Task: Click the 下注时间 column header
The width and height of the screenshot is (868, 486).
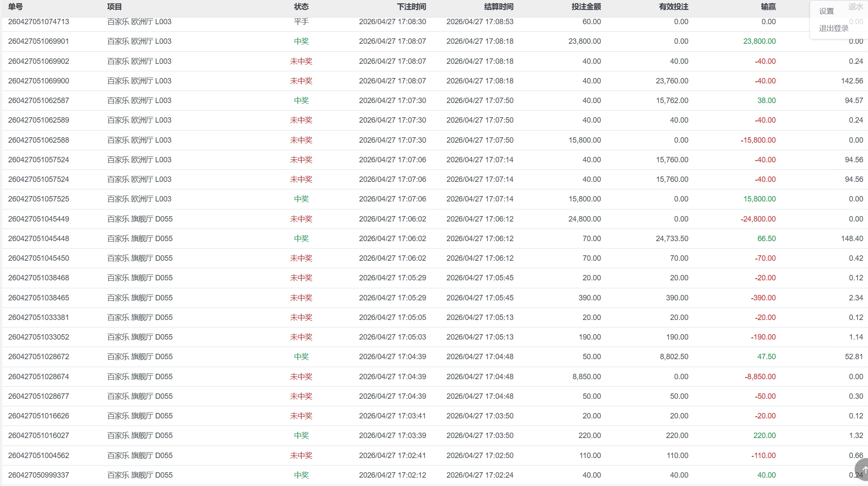Action: [411, 7]
